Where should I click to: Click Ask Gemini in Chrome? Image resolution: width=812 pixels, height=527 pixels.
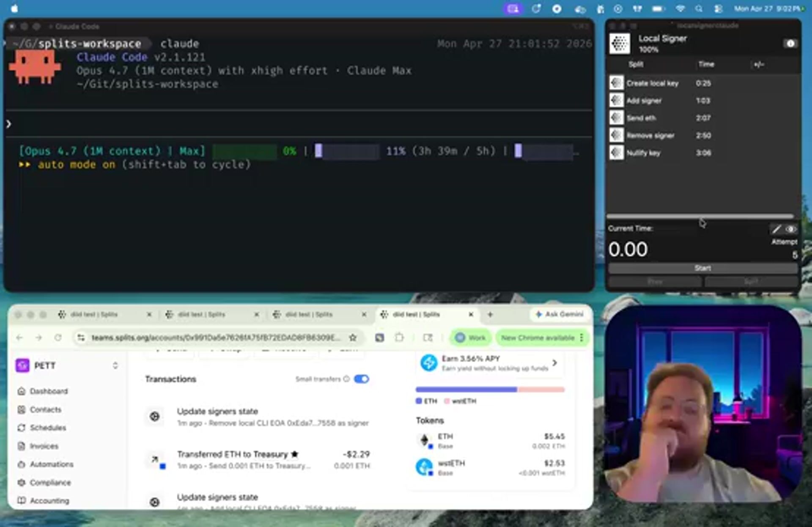click(560, 314)
